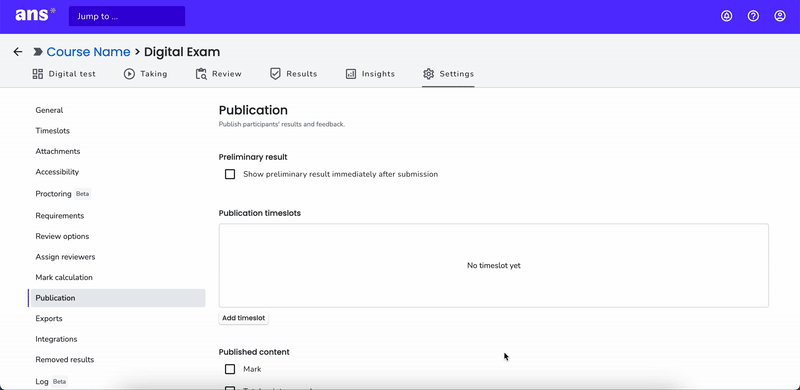The width and height of the screenshot is (800, 390).
Task: Enable Show preliminary result immediately after submission
Action: point(230,174)
